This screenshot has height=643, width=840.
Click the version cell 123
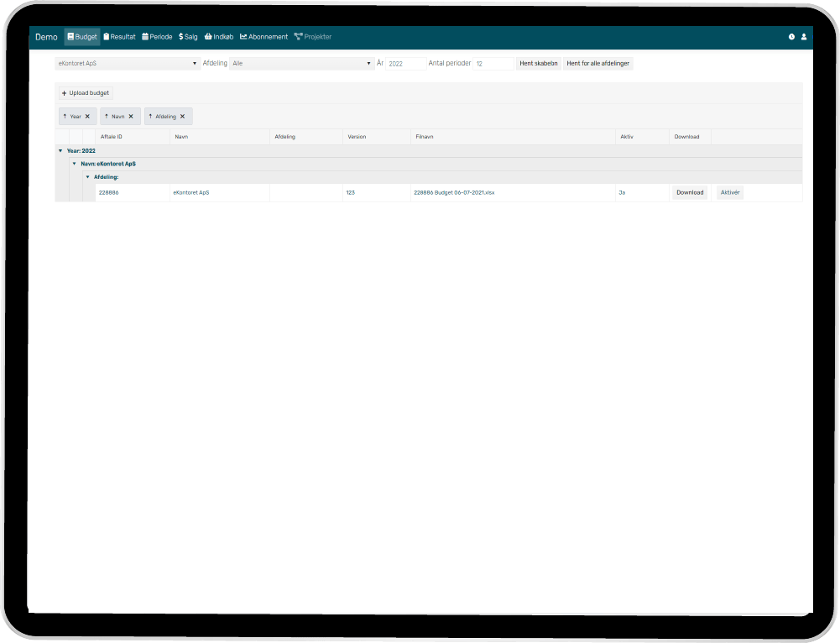coord(377,193)
